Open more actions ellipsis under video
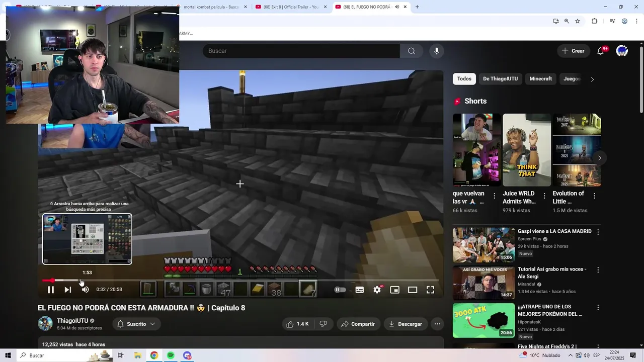Viewport: 644px width, 362px height. [x=438, y=324]
